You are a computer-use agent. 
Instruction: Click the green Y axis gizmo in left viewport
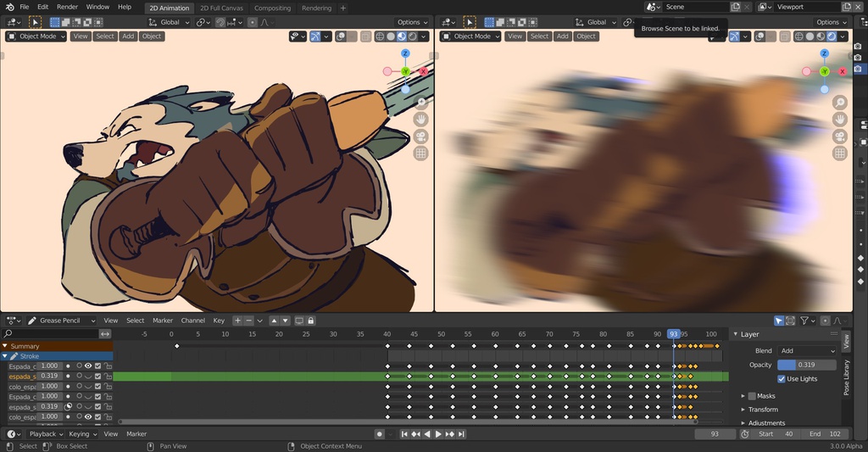(405, 71)
